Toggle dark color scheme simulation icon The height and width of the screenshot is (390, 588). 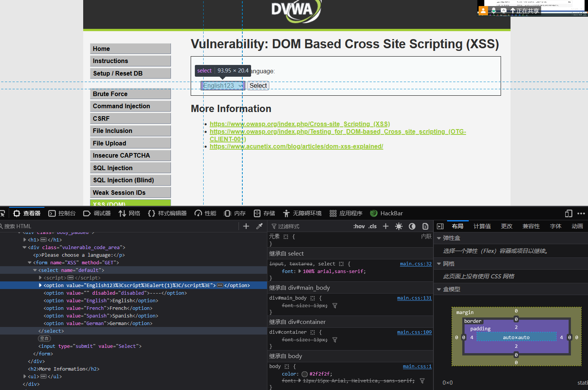(412, 226)
